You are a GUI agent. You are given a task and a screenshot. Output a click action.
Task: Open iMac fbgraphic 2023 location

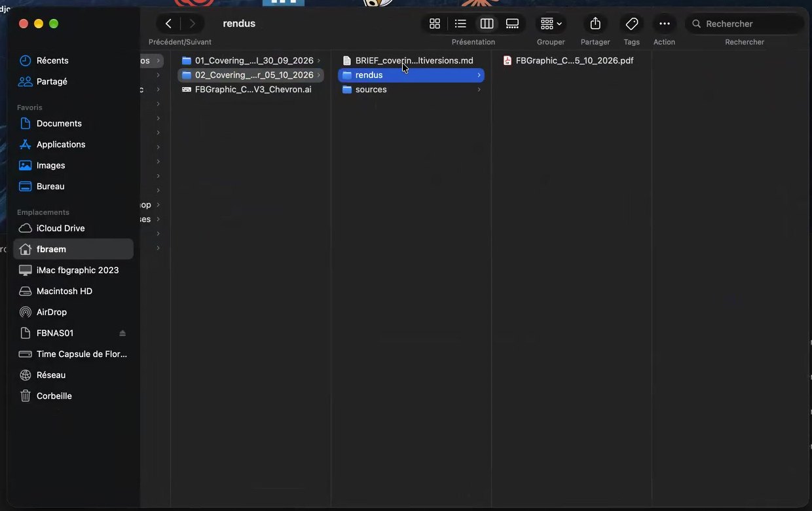tap(73, 270)
